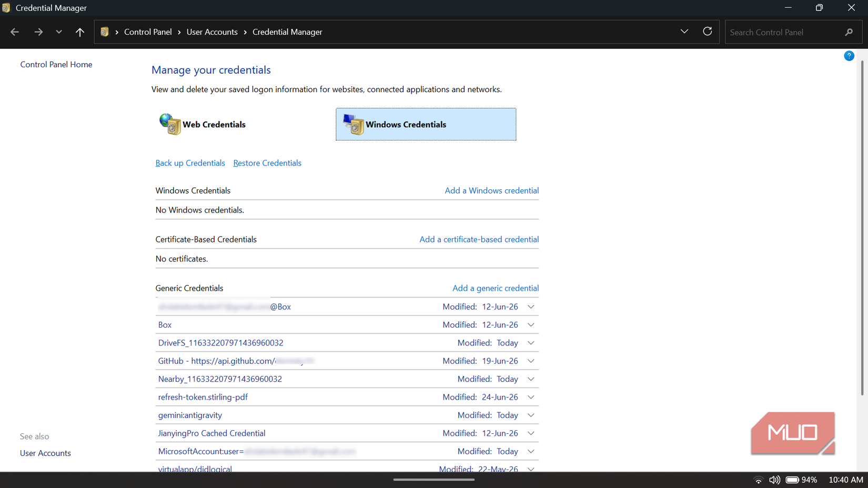
Task: Restore down the Credential Manager window
Action: pyautogui.click(x=819, y=8)
